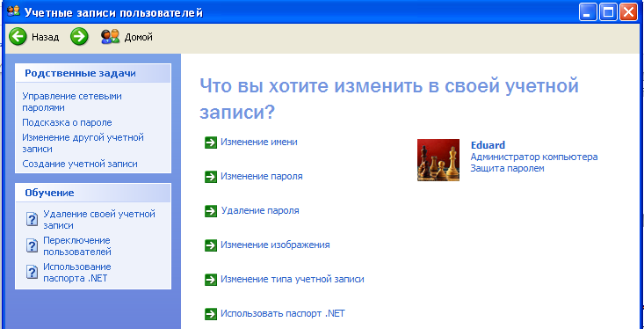Maximize the user accounts window
This screenshot has height=329, width=644.
coord(608,12)
